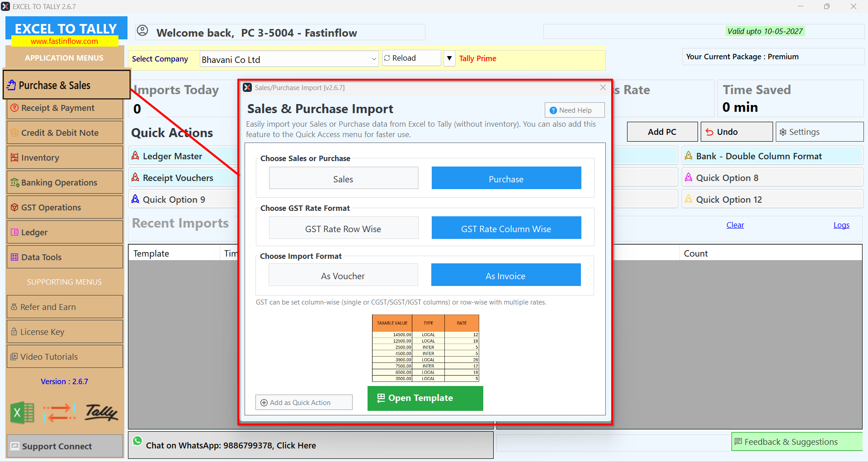Open Settings
Image resolution: width=868 pixels, height=462 pixels.
tap(819, 132)
